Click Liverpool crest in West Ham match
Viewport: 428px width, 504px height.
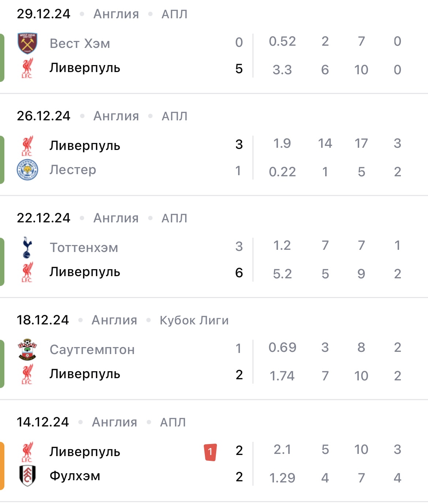click(27, 68)
